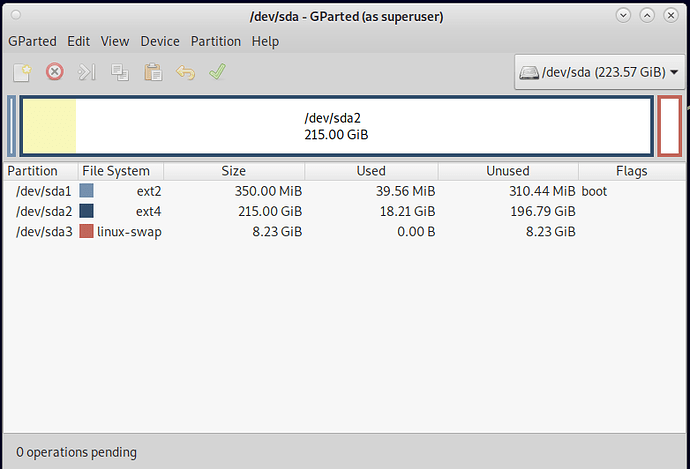Click the 0.00 B used value
This screenshot has height=469, width=690.
(x=416, y=232)
